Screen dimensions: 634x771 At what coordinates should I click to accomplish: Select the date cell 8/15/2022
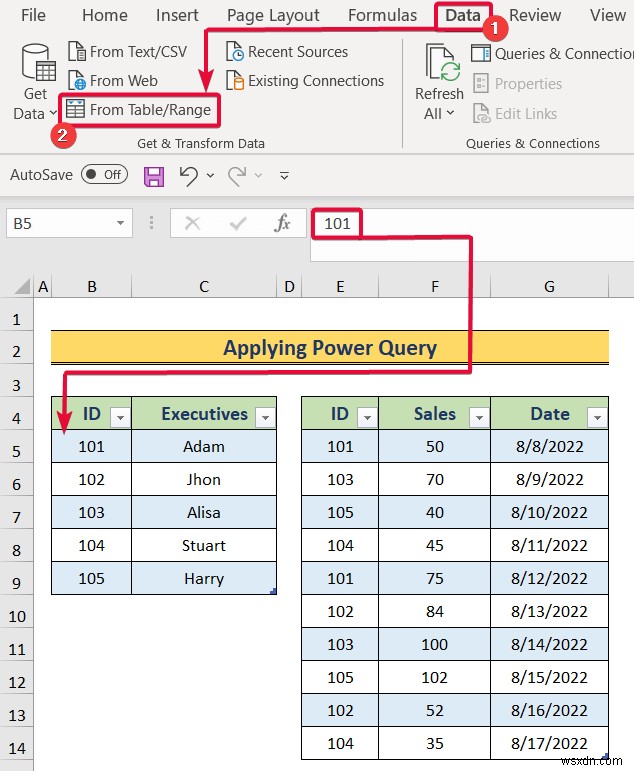[549, 677]
